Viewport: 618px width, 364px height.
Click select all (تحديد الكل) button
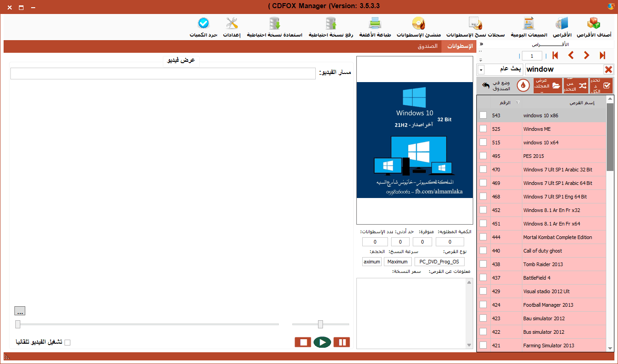pyautogui.click(x=602, y=85)
